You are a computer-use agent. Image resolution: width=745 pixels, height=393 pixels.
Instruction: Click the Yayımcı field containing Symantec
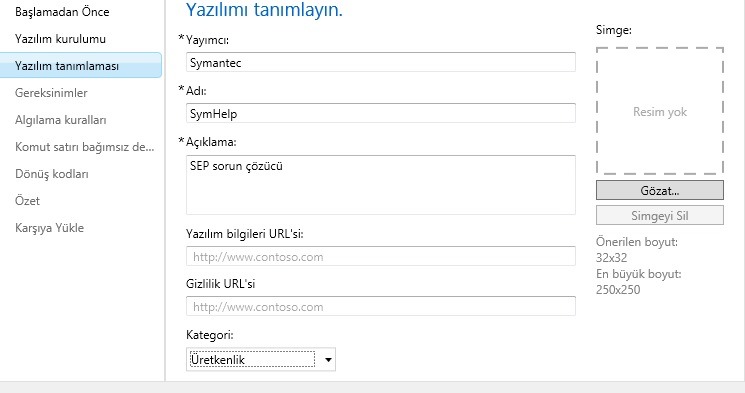[381, 62]
